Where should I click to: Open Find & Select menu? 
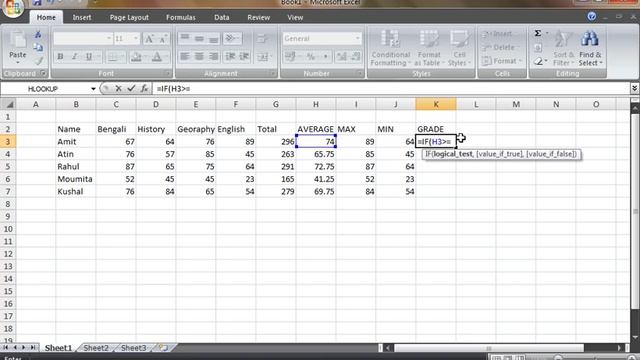point(590,48)
